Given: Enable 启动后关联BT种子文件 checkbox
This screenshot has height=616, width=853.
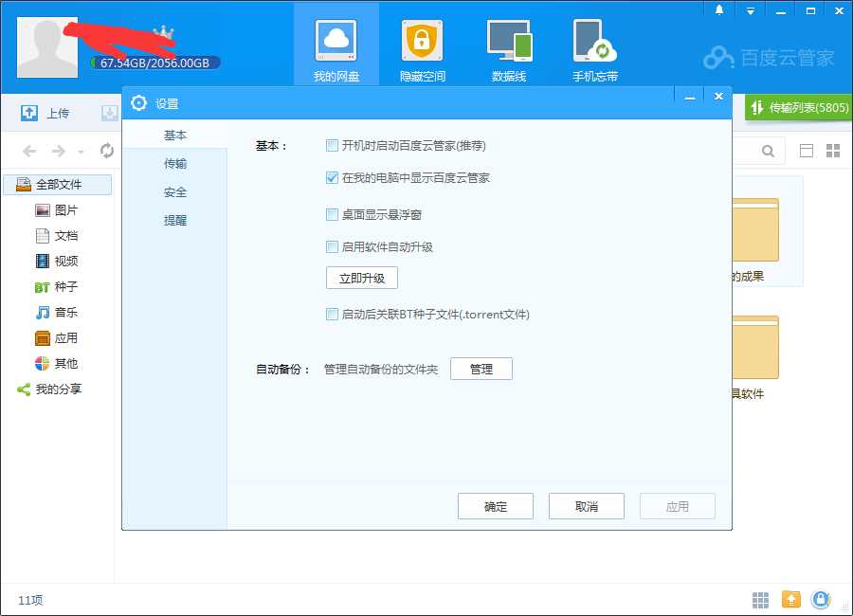Looking at the screenshot, I should coord(332,314).
